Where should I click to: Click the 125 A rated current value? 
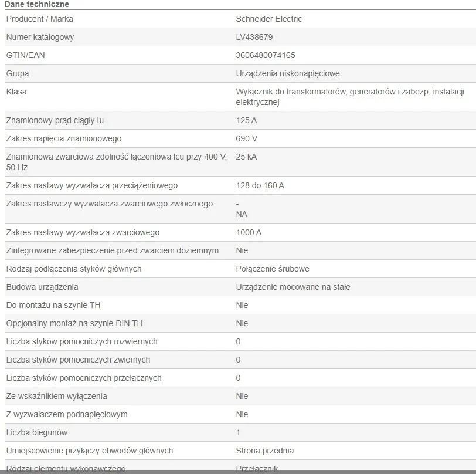[x=246, y=120]
